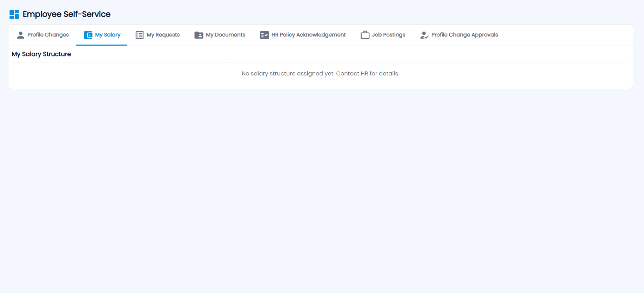
Task: Click the Employee Self-Service dashboard logo icon
Action: coord(14,14)
